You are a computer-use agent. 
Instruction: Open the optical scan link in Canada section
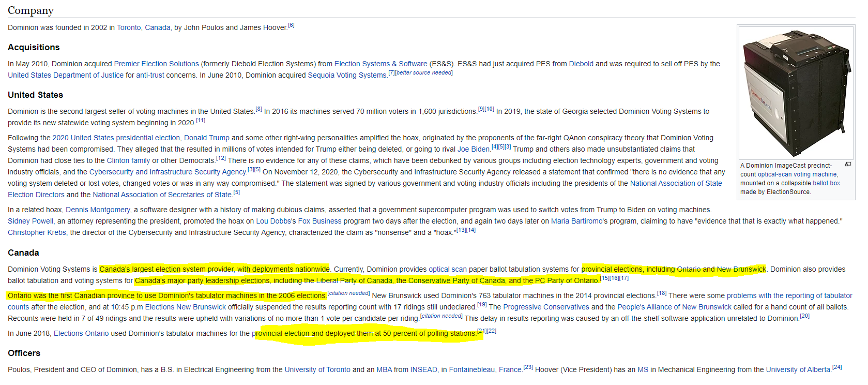(448, 269)
